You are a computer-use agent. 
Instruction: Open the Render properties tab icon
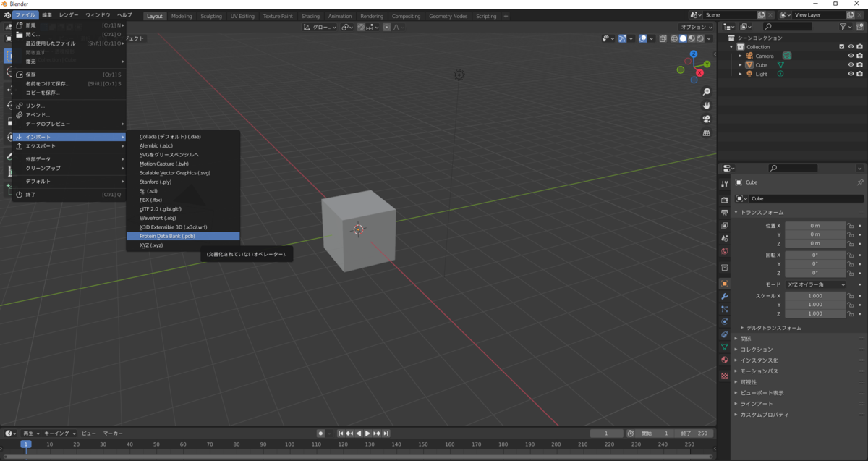724,200
